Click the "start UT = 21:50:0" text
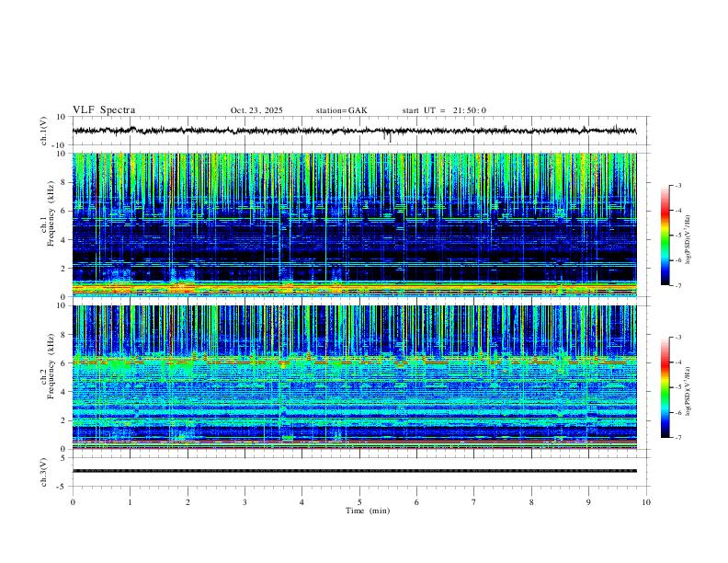The image size is (728, 563). click(x=444, y=110)
